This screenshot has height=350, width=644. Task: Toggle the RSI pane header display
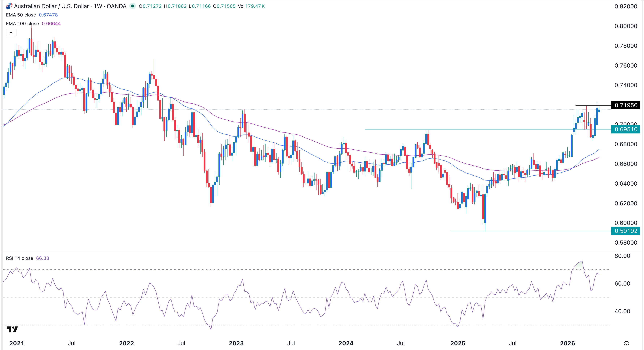click(42, 258)
